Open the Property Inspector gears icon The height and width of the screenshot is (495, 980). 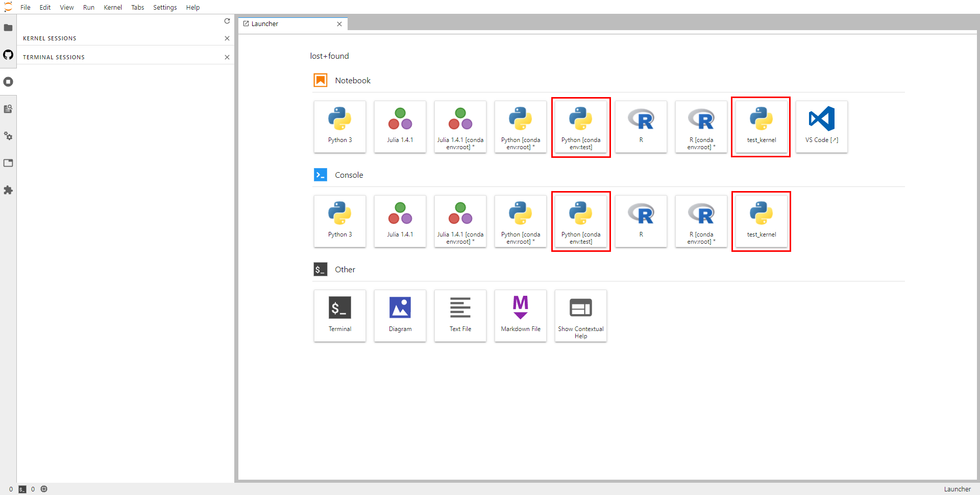tap(8, 136)
